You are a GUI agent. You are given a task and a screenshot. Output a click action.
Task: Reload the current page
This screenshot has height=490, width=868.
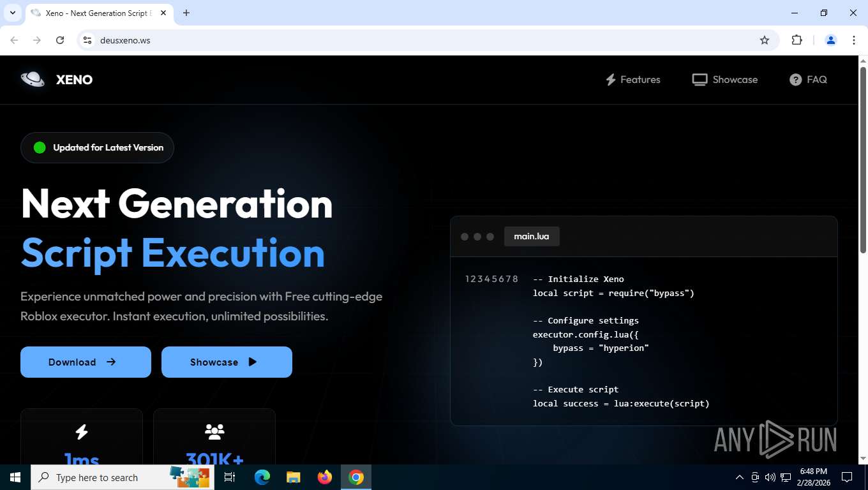(x=60, y=40)
